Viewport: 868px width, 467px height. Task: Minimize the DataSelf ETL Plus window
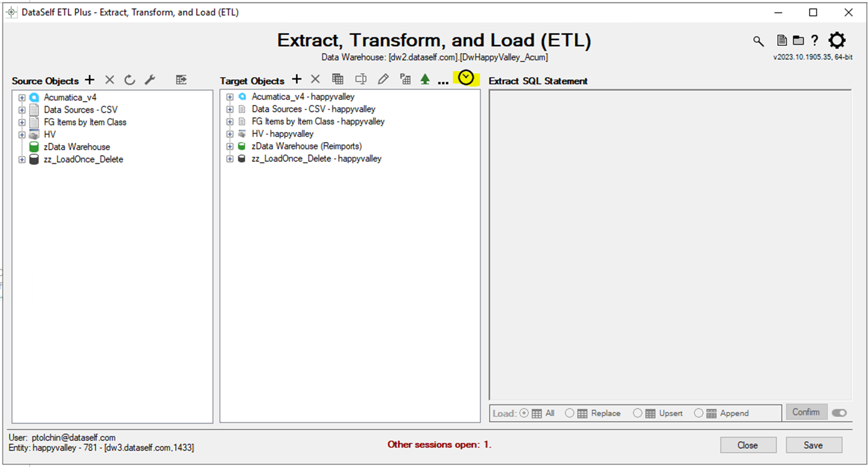tap(778, 13)
